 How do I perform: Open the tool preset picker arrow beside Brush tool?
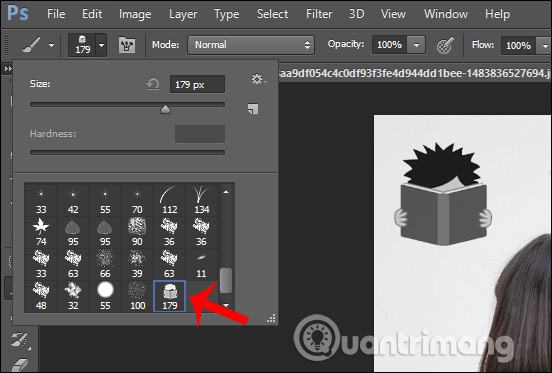point(51,45)
